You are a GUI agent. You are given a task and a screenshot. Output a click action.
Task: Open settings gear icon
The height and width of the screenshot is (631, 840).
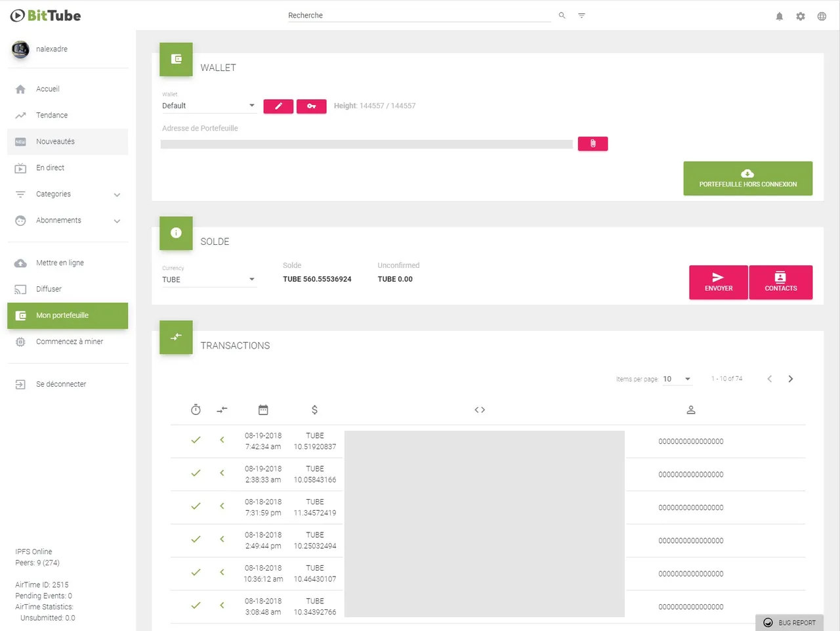(x=801, y=16)
